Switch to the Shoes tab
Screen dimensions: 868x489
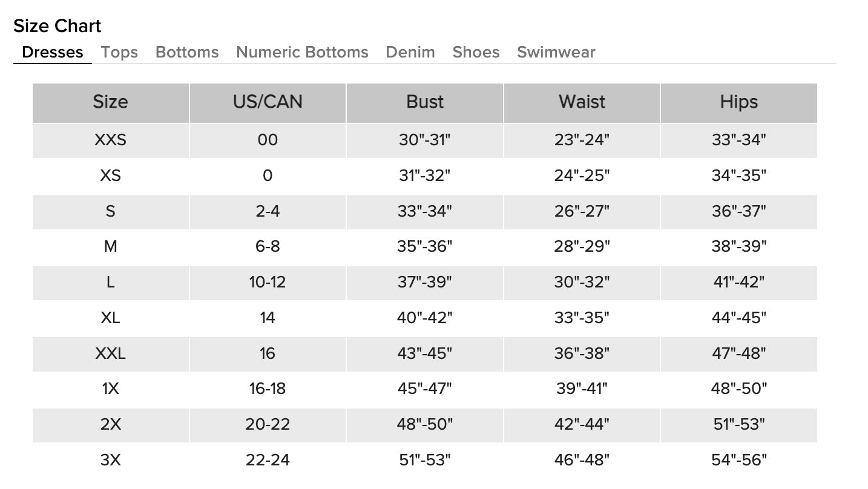[476, 52]
